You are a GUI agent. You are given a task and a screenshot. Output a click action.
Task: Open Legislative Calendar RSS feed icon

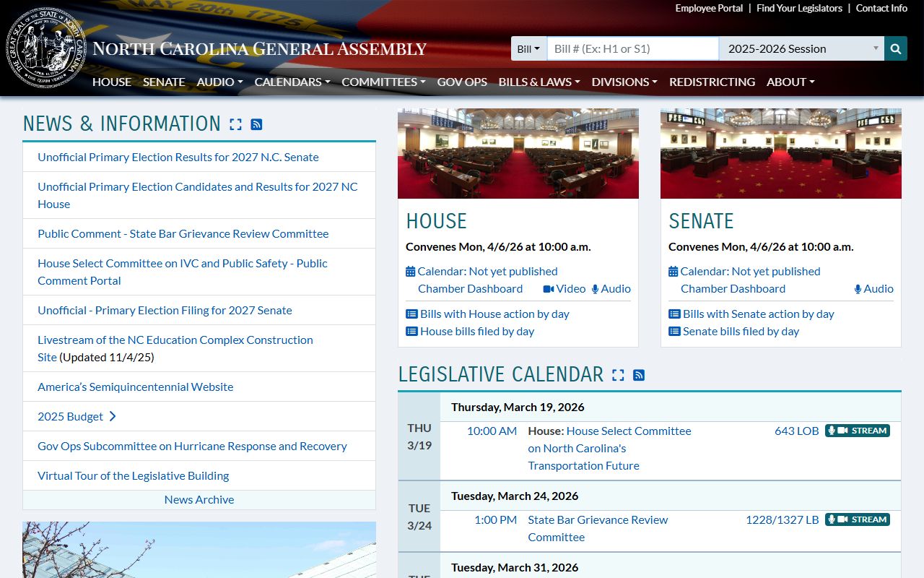coord(639,375)
